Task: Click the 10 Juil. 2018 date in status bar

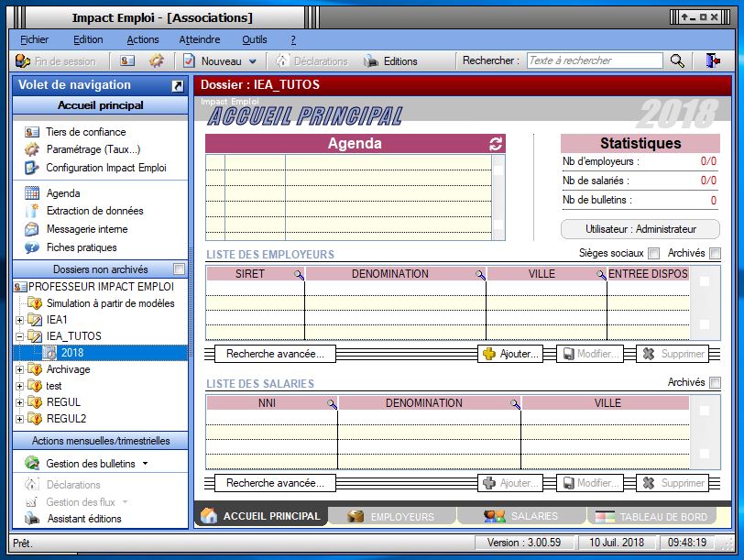Action: [x=617, y=543]
